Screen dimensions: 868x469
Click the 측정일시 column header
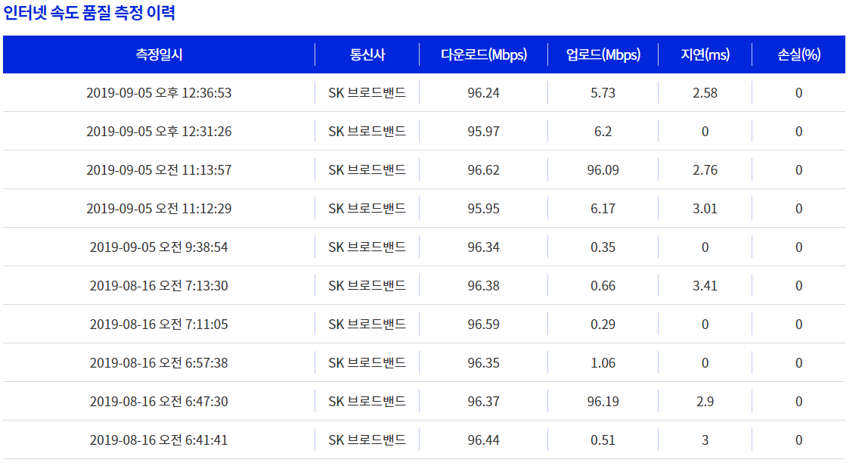(159, 54)
